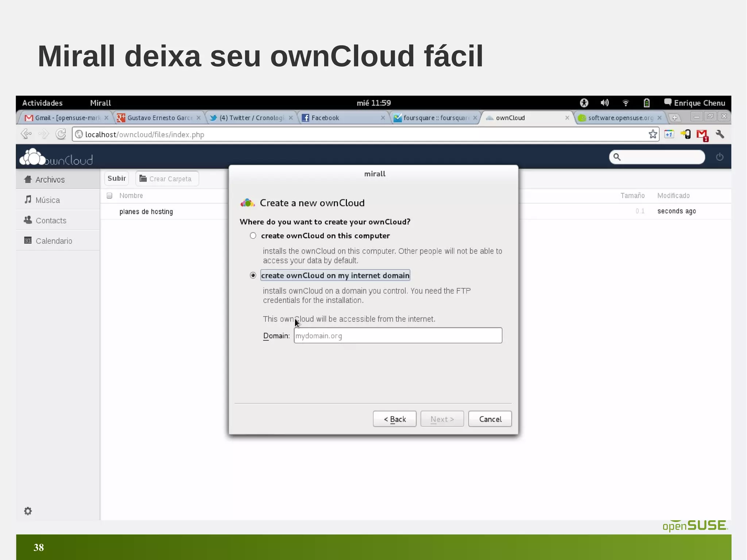
Task: Close the ownCloud tab
Action: coord(567,117)
